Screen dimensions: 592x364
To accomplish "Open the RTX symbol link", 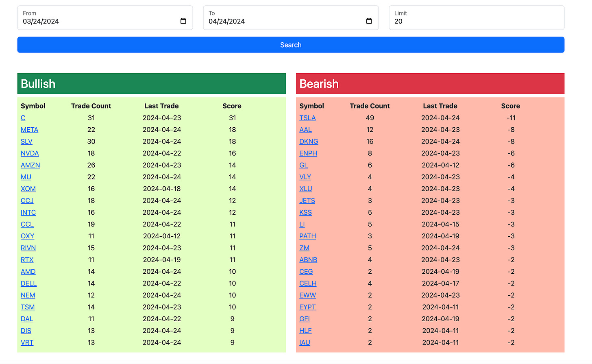I will 27,259.
